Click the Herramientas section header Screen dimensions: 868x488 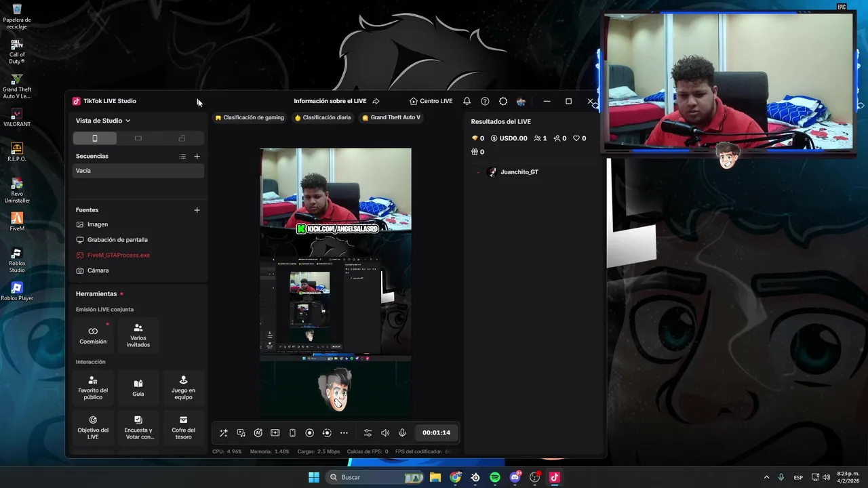tap(96, 293)
